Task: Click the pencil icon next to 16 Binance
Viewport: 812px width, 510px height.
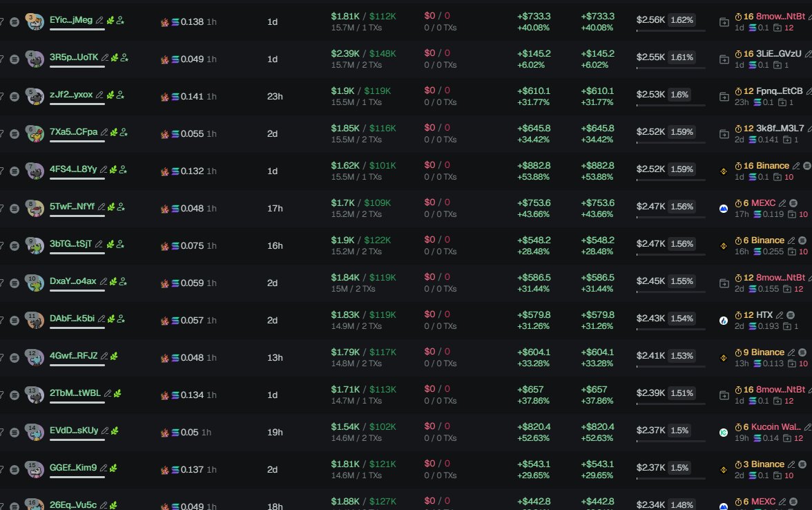Action: (797, 166)
